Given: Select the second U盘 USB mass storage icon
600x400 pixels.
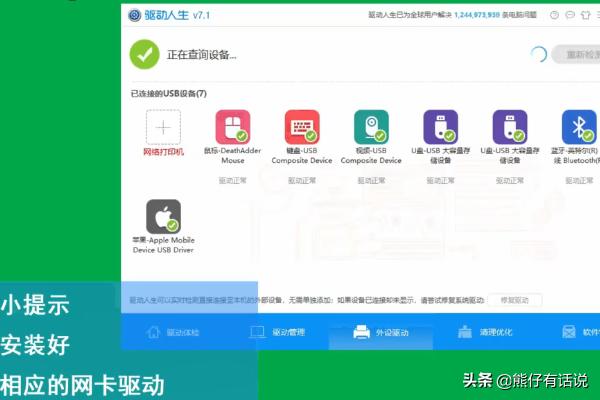Looking at the screenshot, I should click(509, 127).
